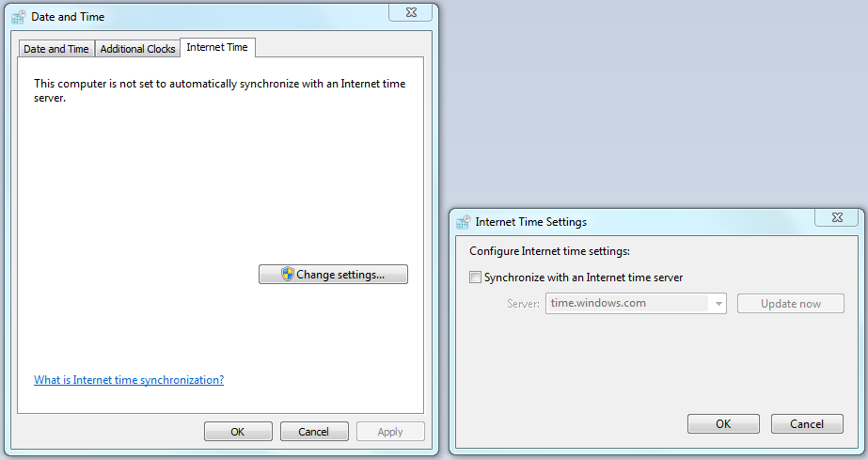Image resolution: width=868 pixels, height=460 pixels.
Task: Cancel the Internet Time Settings dialog
Action: point(807,424)
